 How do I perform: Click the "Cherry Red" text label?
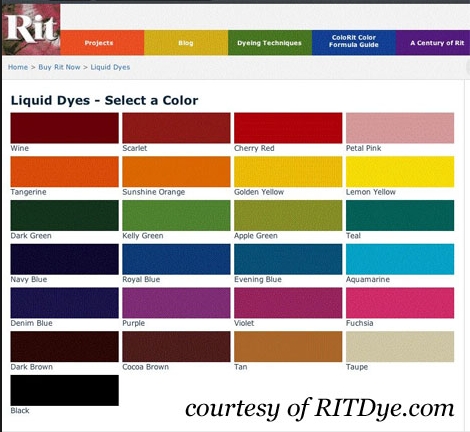click(254, 148)
